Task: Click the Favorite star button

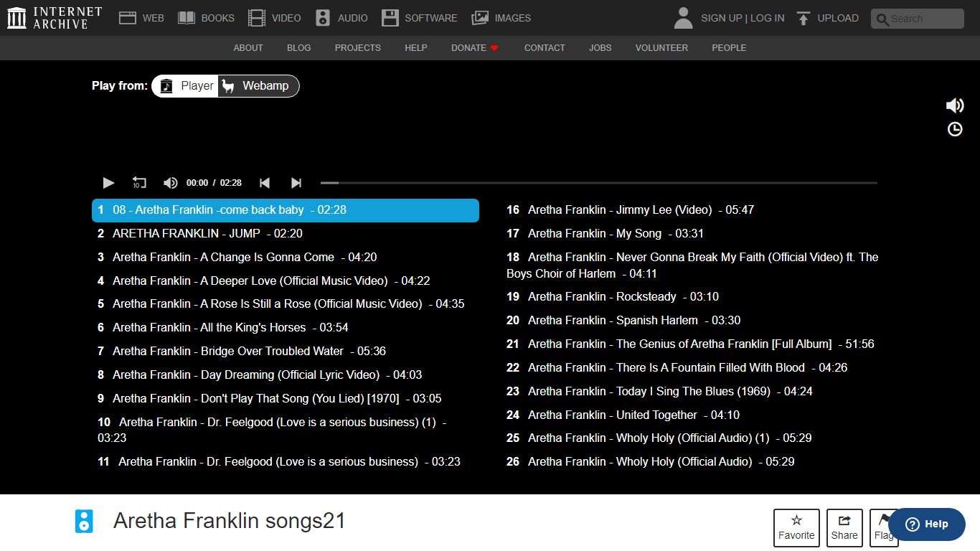Action: tap(796, 528)
